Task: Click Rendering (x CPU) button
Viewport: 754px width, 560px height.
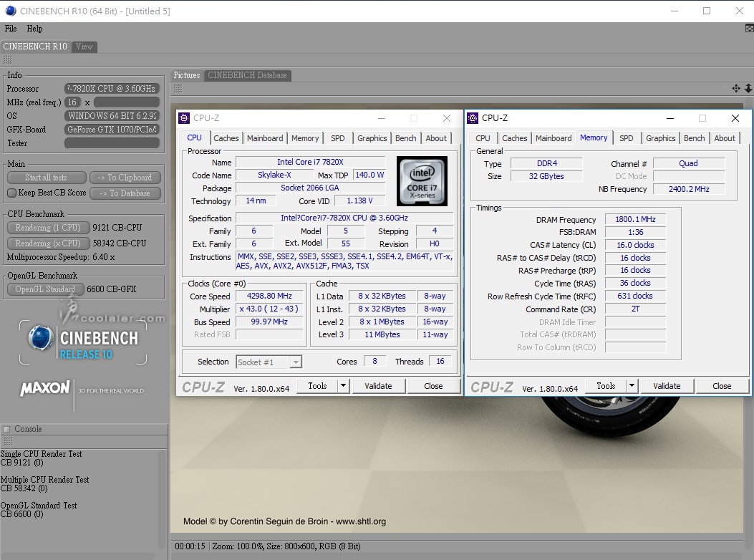Action: (48, 243)
